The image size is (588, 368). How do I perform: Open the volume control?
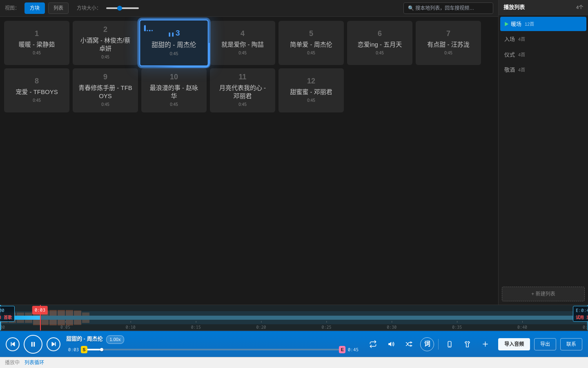tap(391, 344)
